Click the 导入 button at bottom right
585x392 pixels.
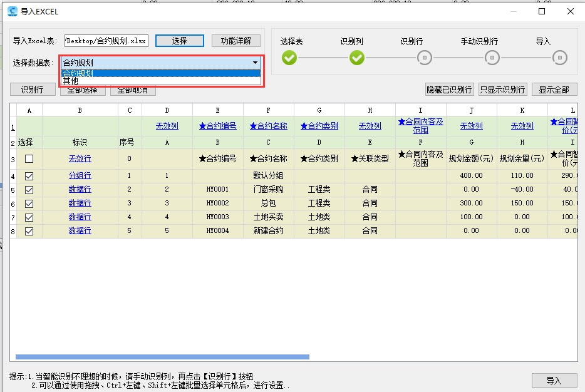tap(554, 381)
